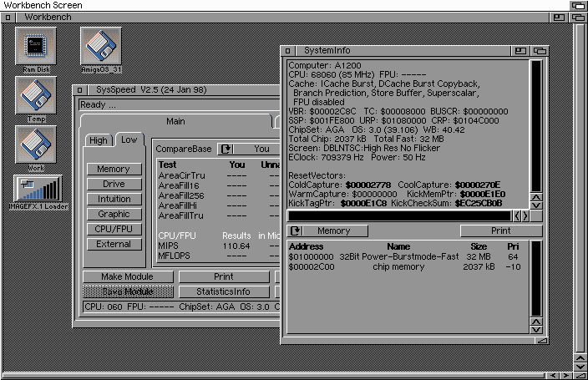
Task: Click the Make Module button
Action: coord(128,276)
